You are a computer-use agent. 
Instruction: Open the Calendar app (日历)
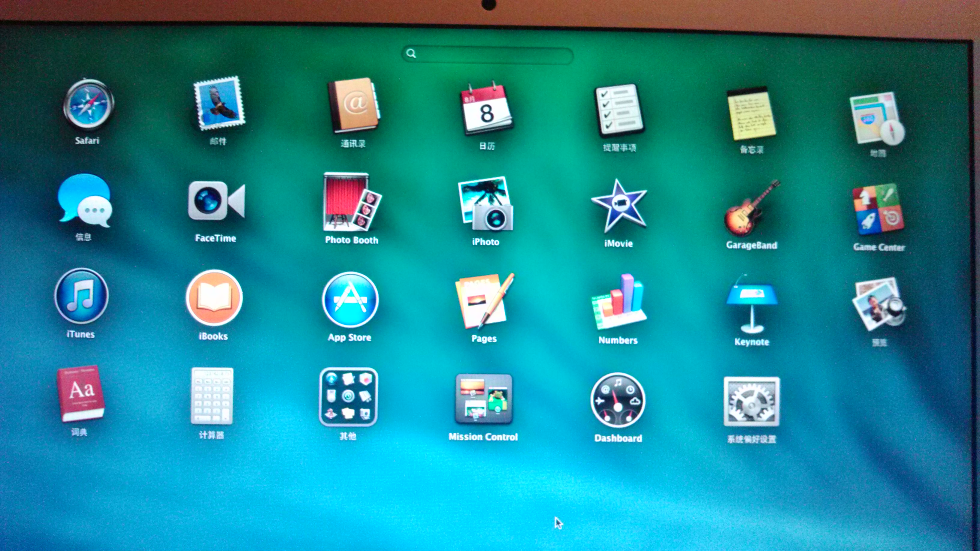coord(487,108)
